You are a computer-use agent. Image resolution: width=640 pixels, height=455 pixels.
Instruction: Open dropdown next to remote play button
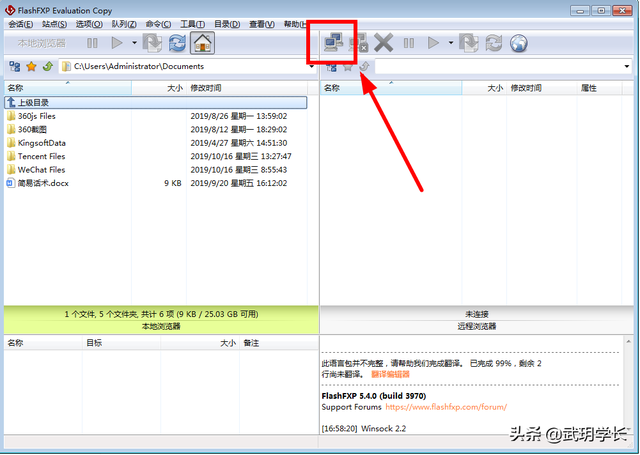(451, 43)
